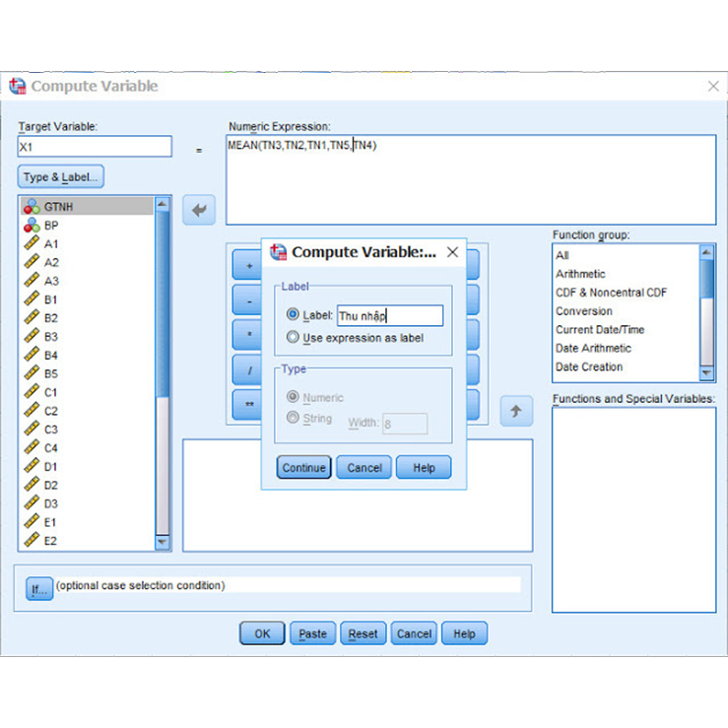
Task: Select the BP nominal variable
Action: (x=87, y=226)
